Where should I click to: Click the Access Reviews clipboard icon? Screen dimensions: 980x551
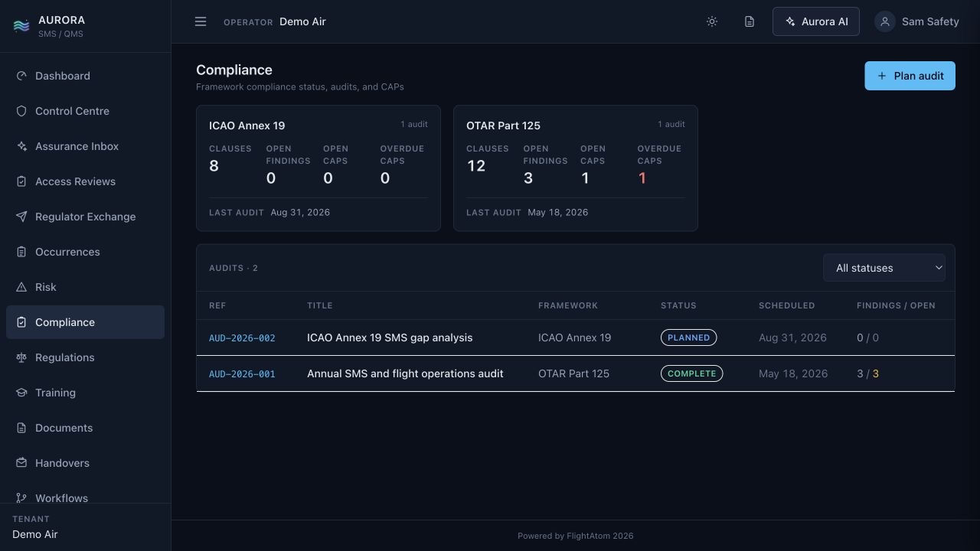click(21, 181)
